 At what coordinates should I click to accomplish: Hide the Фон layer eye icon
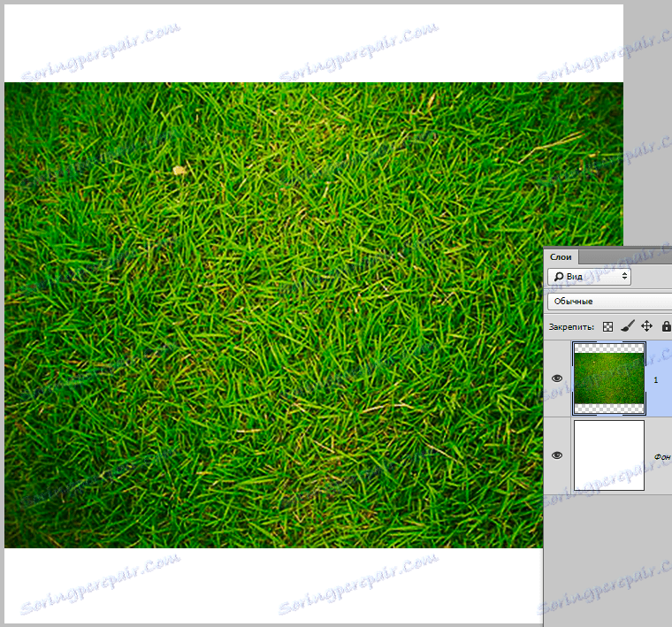[557, 455]
